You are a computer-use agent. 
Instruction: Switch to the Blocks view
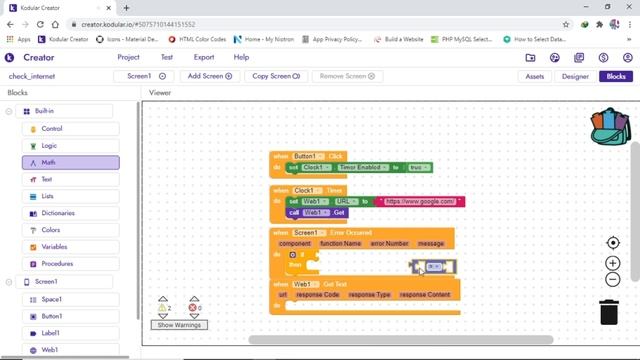click(x=616, y=76)
